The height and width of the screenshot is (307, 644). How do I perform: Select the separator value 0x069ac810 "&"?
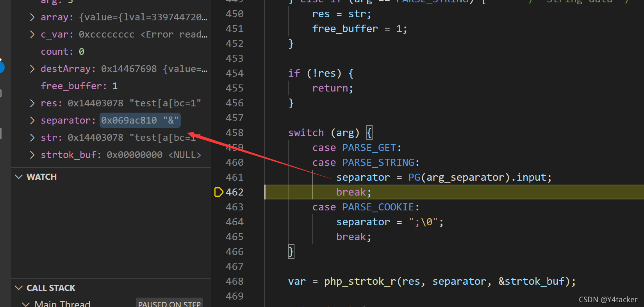coord(140,120)
